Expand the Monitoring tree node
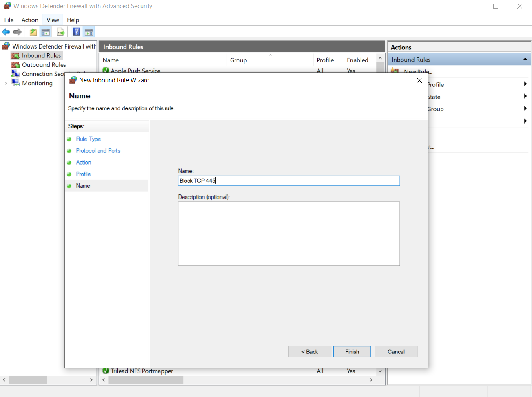 click(x=6, y=83)
